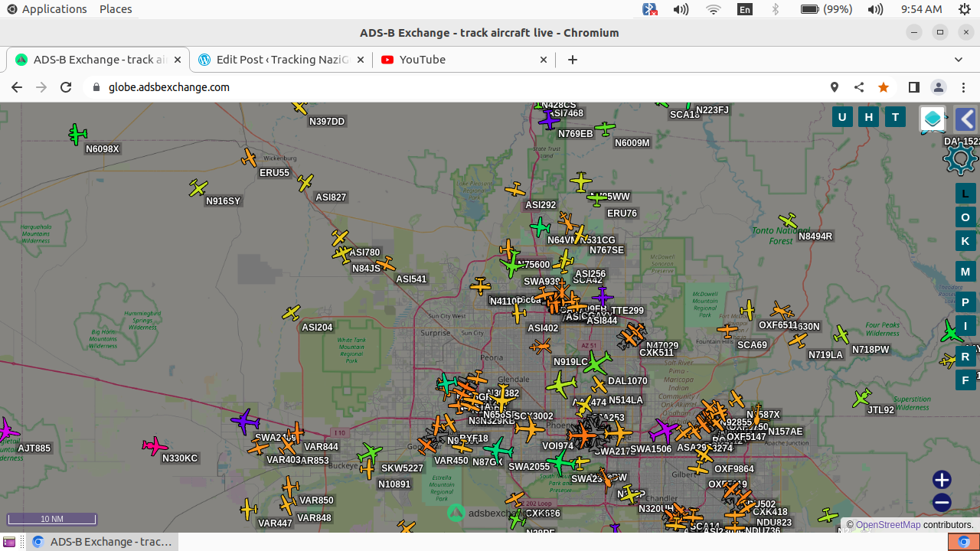The height and width of the screenshot is (551, 980).
Task: Reload the ADS-B Exchange page
Action: coord(66,87)
